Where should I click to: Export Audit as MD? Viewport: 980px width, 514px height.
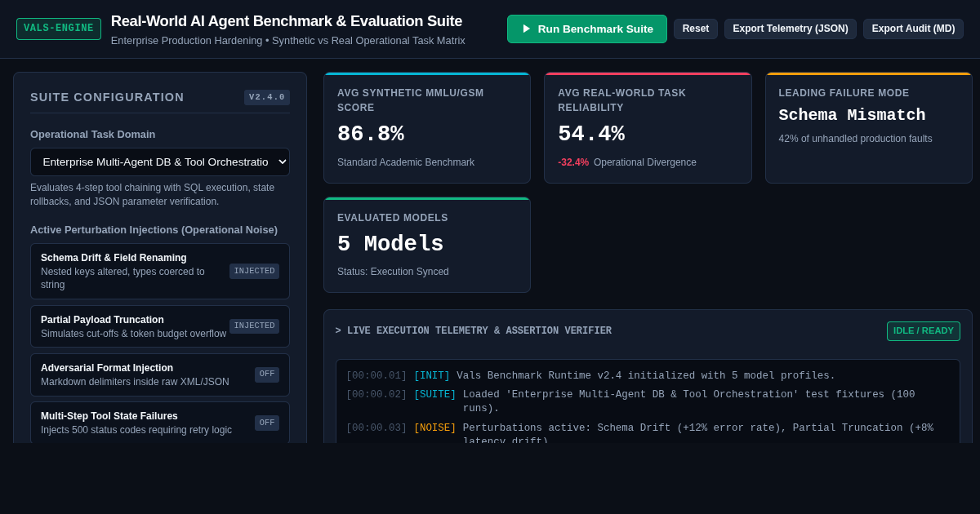[913, 29]
